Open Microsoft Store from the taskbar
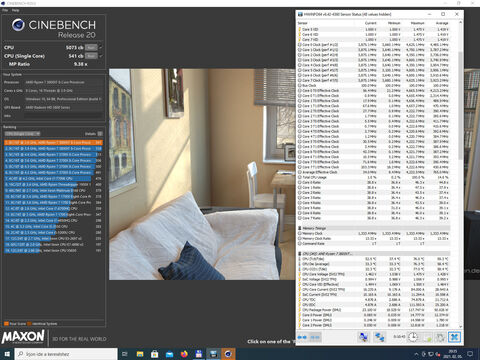Image resolution: width=480 pixels, height=360 pixels. [155, 354]
